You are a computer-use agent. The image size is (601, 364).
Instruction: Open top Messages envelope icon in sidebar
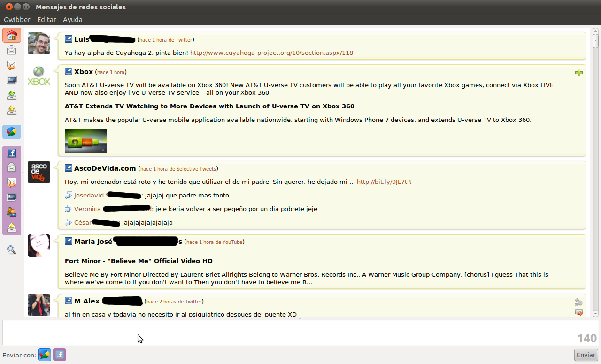12,50
